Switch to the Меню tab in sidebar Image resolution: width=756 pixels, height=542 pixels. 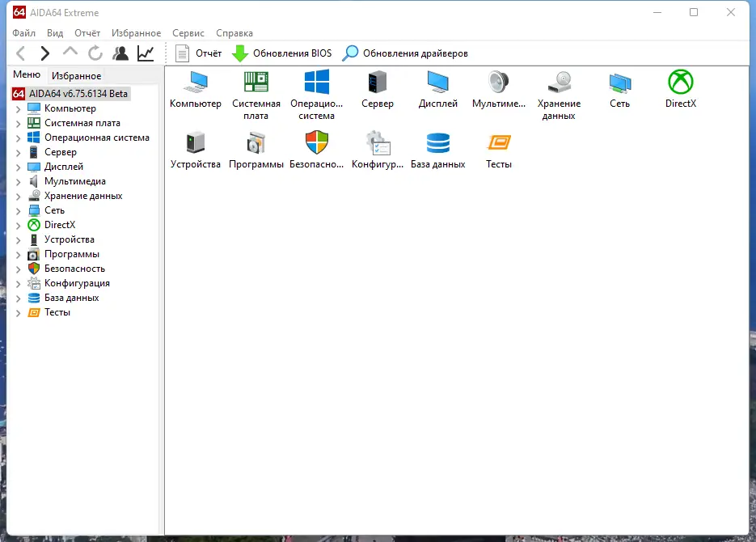[27, 74]
